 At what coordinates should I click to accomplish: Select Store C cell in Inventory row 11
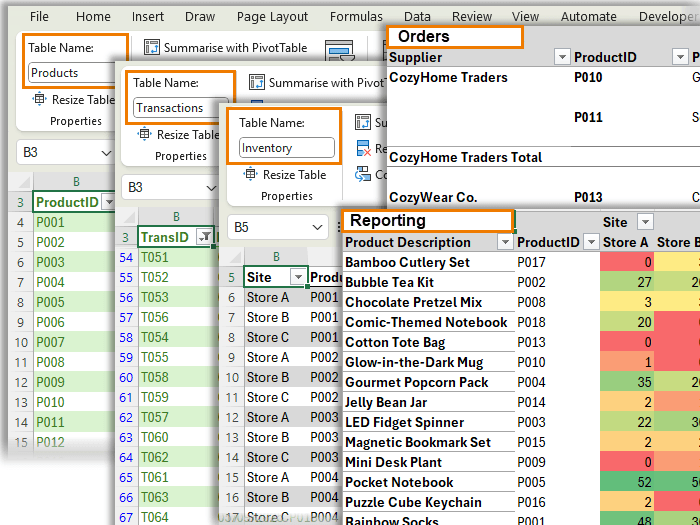pos(276,397)
